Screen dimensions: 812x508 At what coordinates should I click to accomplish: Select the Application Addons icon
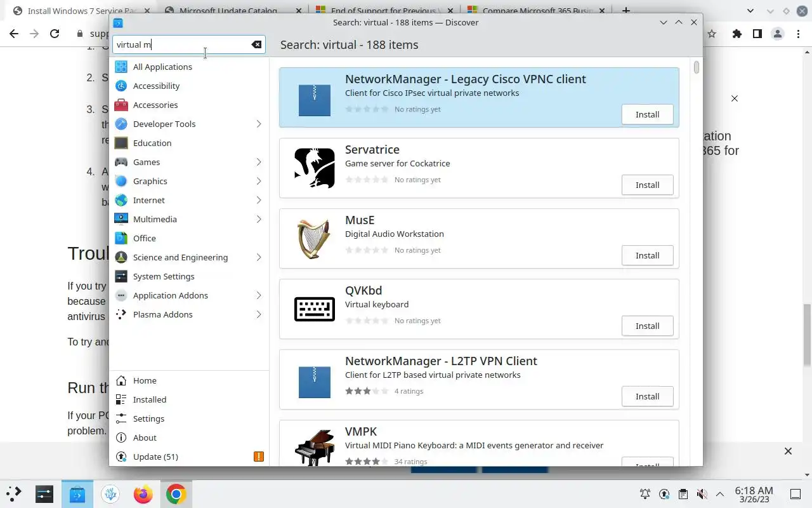pos(121,295)
